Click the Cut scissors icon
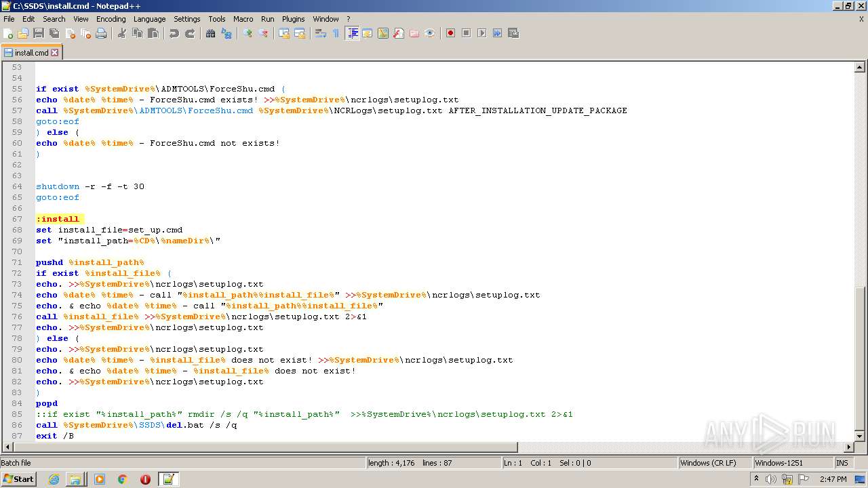This screenshot has width=868, height=488. coord(122,33)
